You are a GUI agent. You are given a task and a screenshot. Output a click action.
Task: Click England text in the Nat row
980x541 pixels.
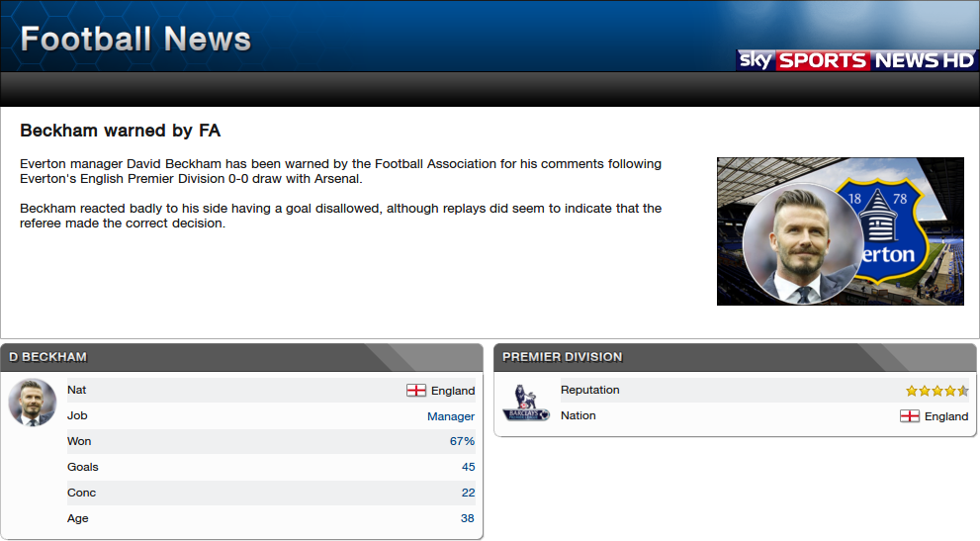(x=453, y=391)
